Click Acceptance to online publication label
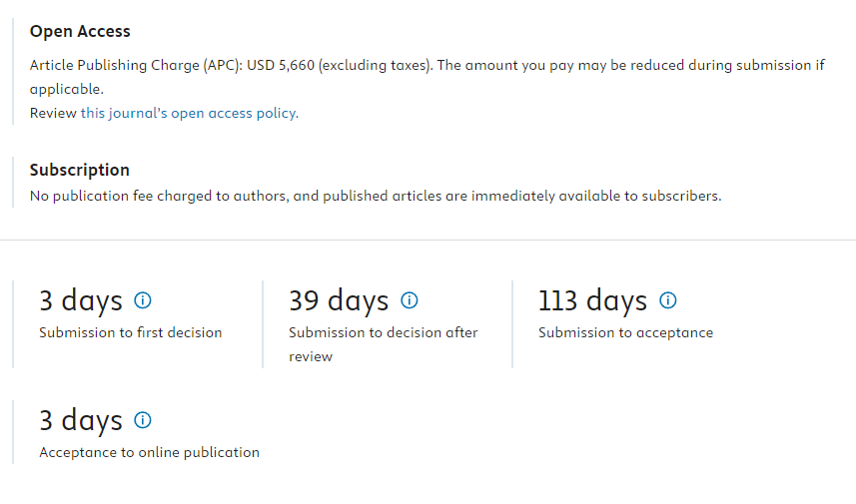Screen dimensions: 856x504 pos(149,453)
